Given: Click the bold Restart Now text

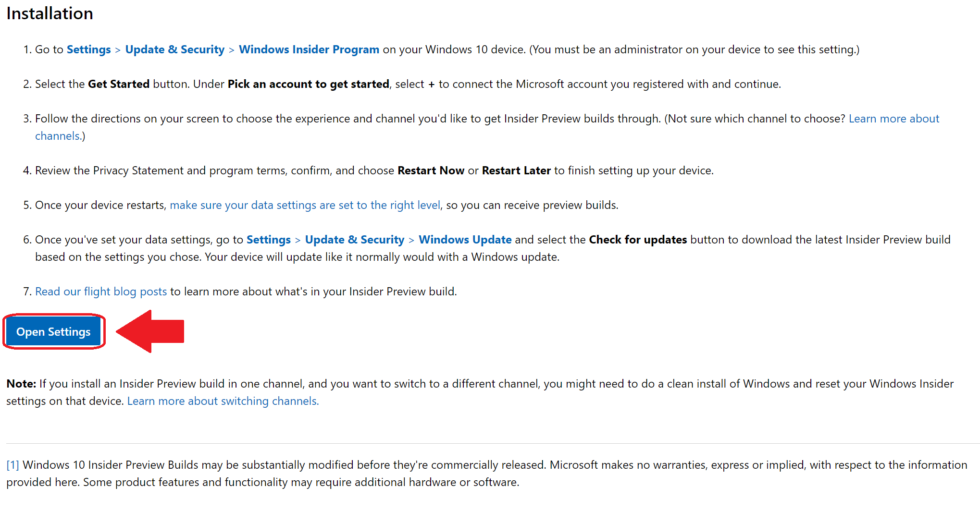Looking at the screenshot, I should [431, 170].
